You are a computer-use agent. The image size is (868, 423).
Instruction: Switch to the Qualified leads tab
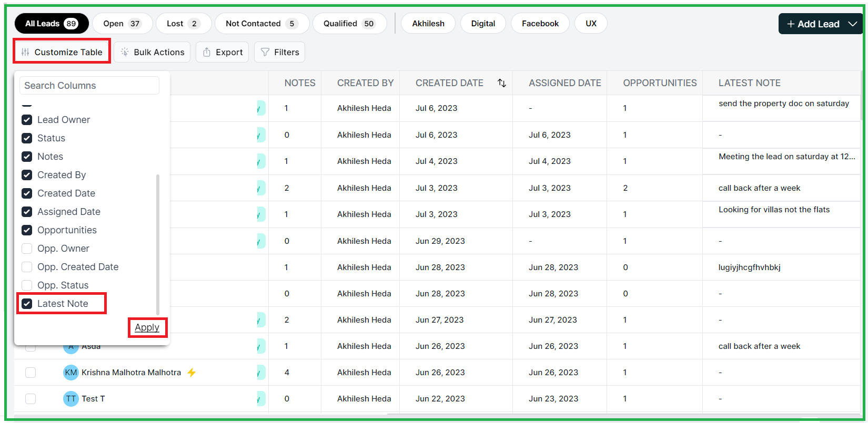click(350, 24)
